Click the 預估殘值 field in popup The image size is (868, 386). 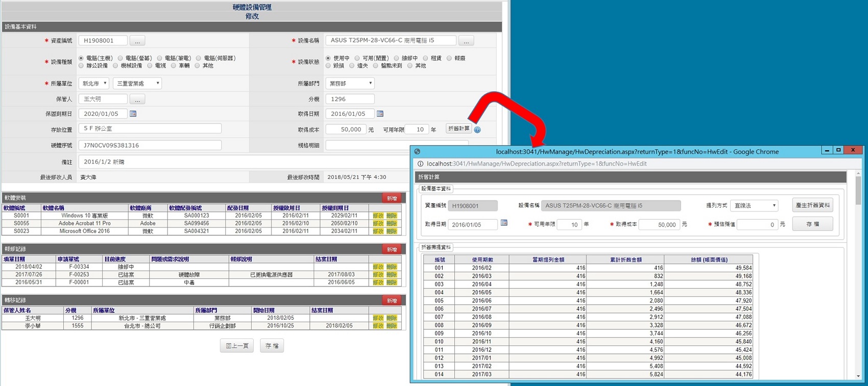coord(757,225)
